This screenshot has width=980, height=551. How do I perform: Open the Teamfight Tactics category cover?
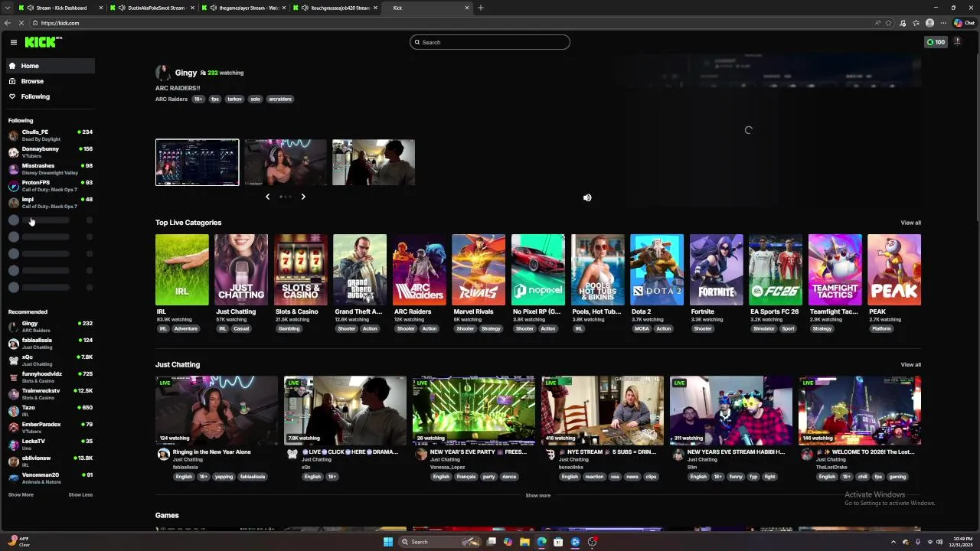(835, 269)
